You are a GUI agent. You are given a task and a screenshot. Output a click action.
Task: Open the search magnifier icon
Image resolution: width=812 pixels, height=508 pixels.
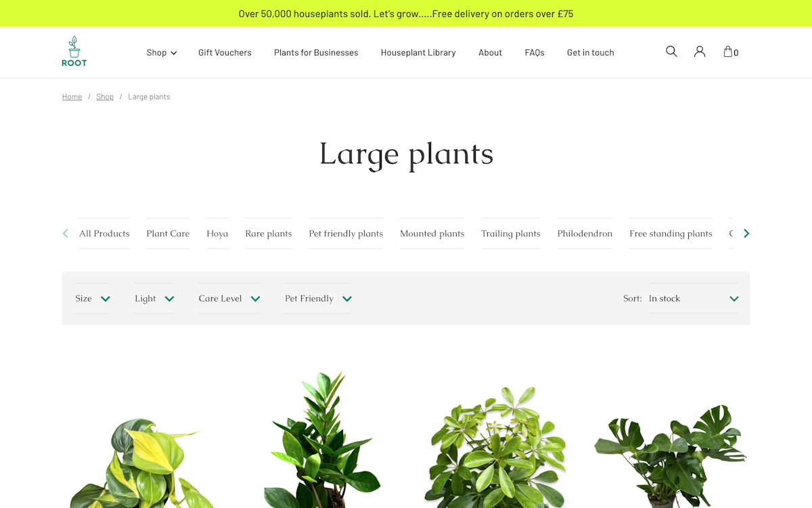671,51
